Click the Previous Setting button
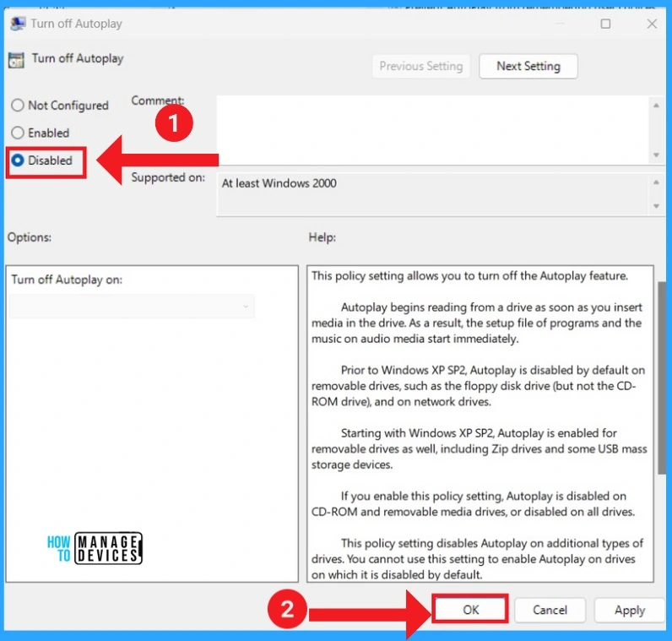This screenshot has width=672, height=641. (421, 66)
